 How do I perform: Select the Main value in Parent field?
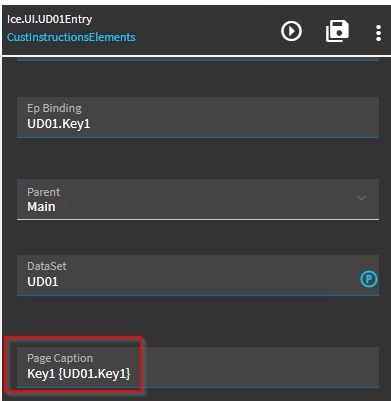(x=41, y=207)
